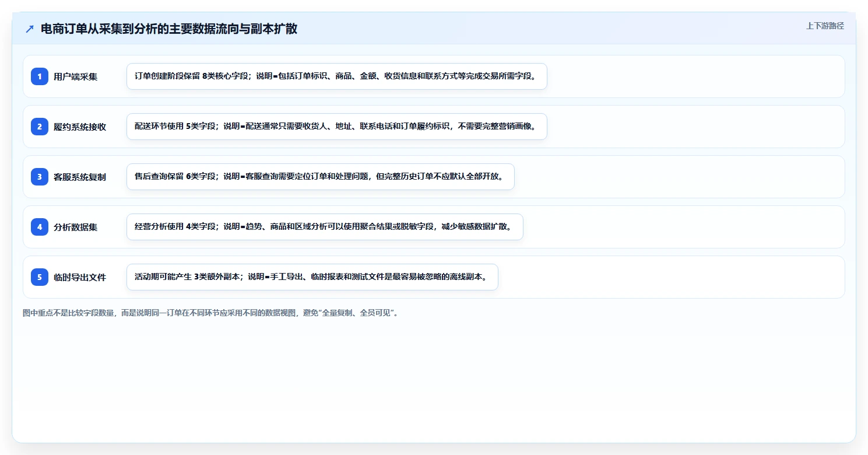This screenshot has width=868, height=455.
Task: Click the 履约系统接收 step label
Action: click(80, 127)
